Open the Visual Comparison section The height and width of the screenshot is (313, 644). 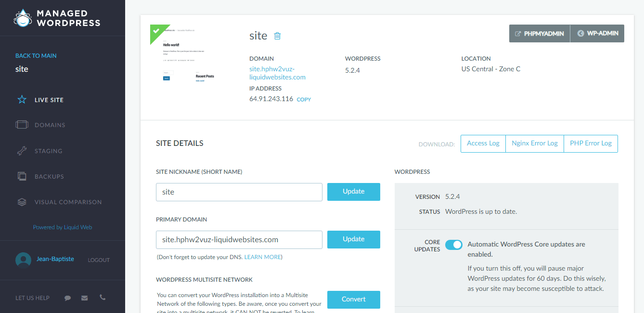tap(68, 202)
